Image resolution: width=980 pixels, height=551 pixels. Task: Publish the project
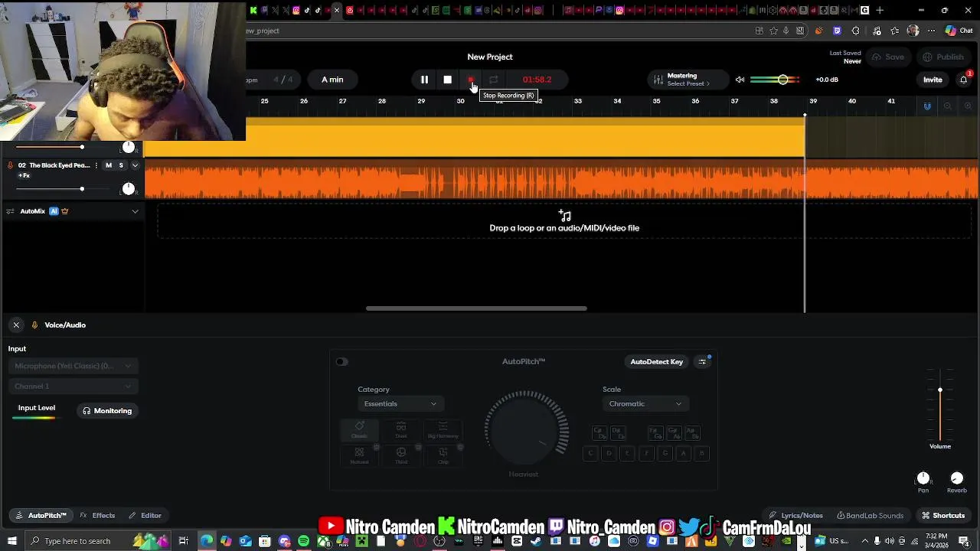(943, 57)
